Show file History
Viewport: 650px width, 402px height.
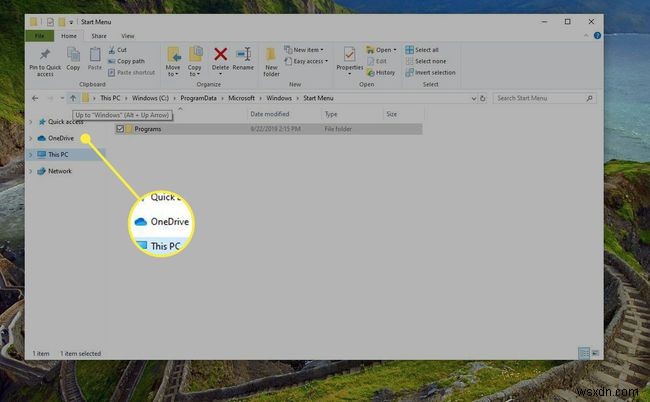pyautogui.click(x=381, y=73)
